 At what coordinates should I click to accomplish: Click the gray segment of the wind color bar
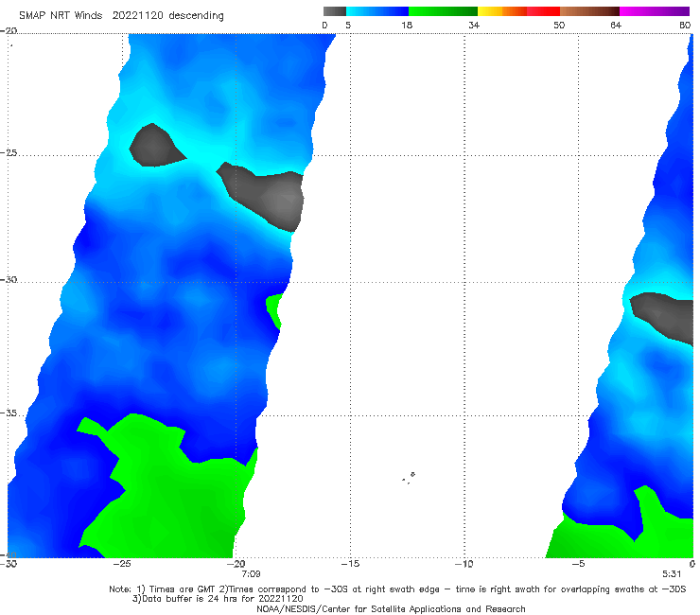coord(335,11)
